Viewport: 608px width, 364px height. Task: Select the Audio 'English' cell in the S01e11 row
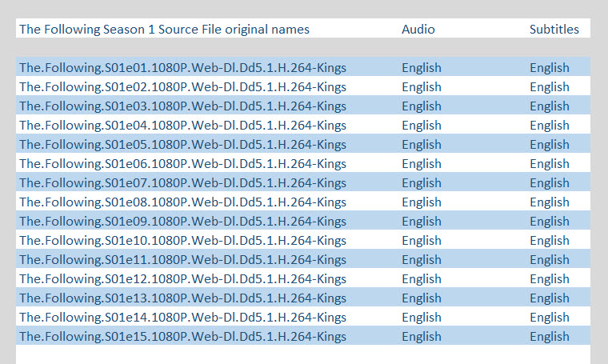point(422,260)
